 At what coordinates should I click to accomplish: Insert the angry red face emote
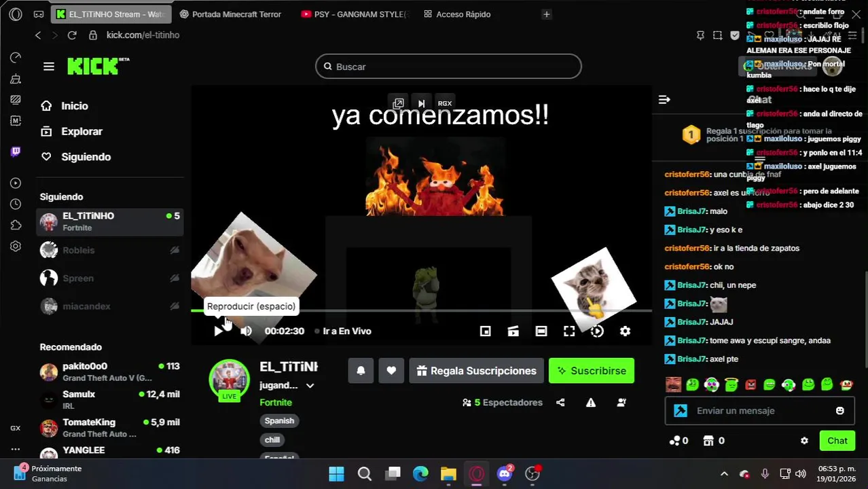751,384
